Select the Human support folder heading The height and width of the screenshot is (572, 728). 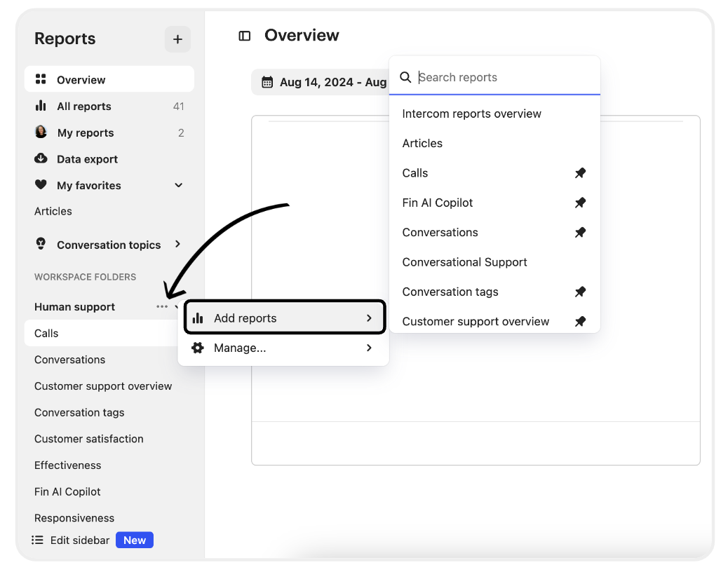pyautogui.click(x=75, y=306)
